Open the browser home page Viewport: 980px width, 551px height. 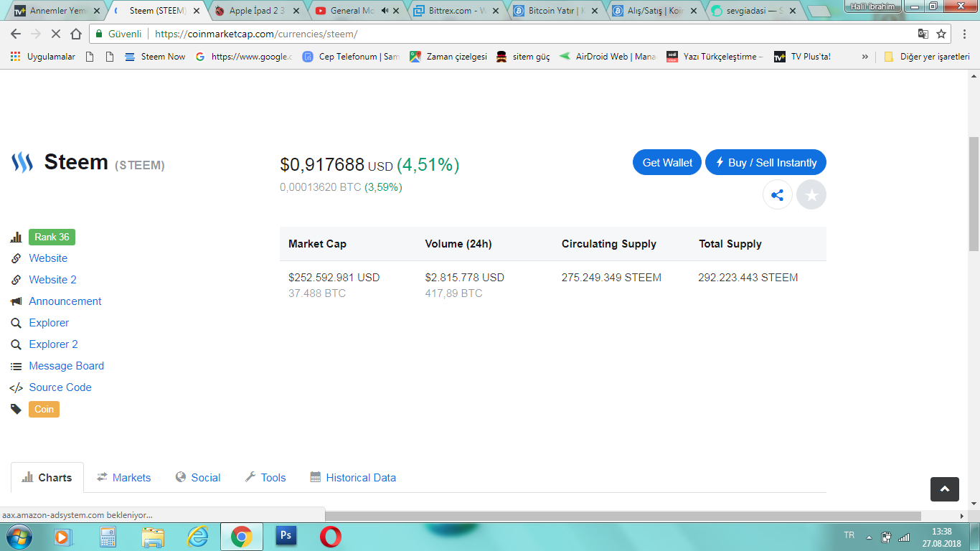click(x=76, y=34)
